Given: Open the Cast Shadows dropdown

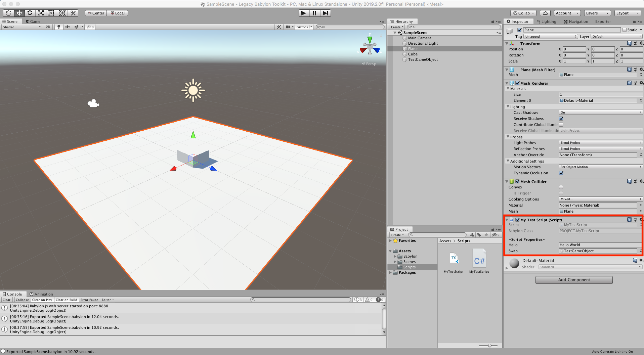Looking at the screenshot, I should 601,113.
